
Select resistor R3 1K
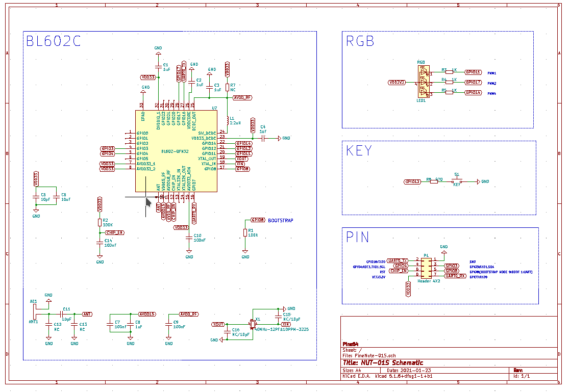(449, 72)
